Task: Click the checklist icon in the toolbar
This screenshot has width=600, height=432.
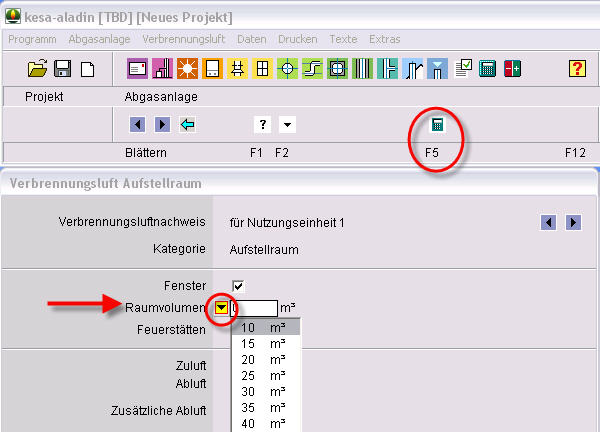Action: pos(463,69)
